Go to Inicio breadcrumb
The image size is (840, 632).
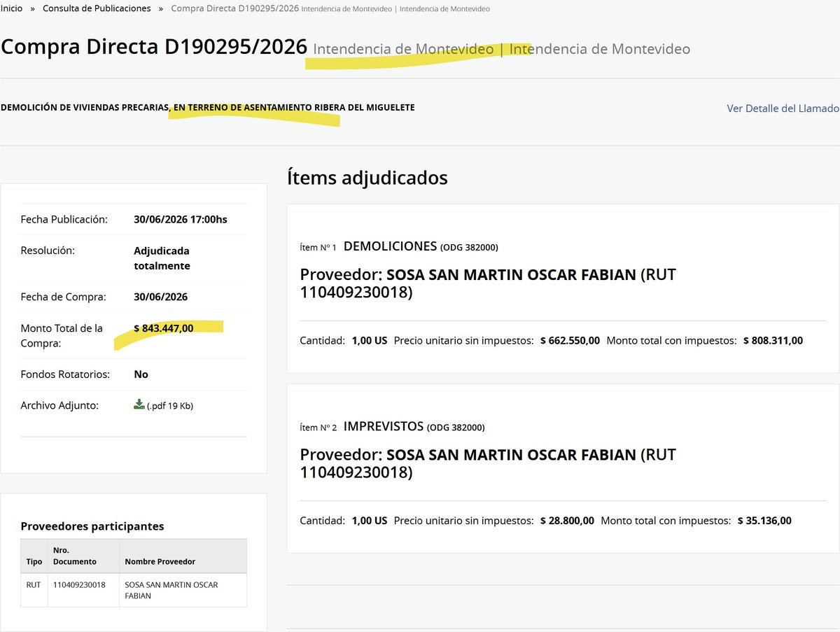click(x=11, y=8)
